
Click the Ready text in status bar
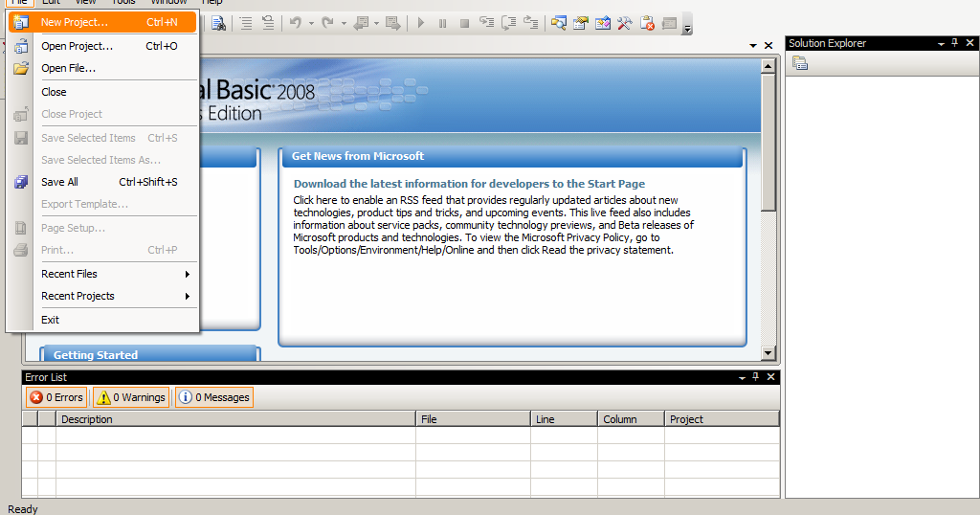click(x=23, y=509)
